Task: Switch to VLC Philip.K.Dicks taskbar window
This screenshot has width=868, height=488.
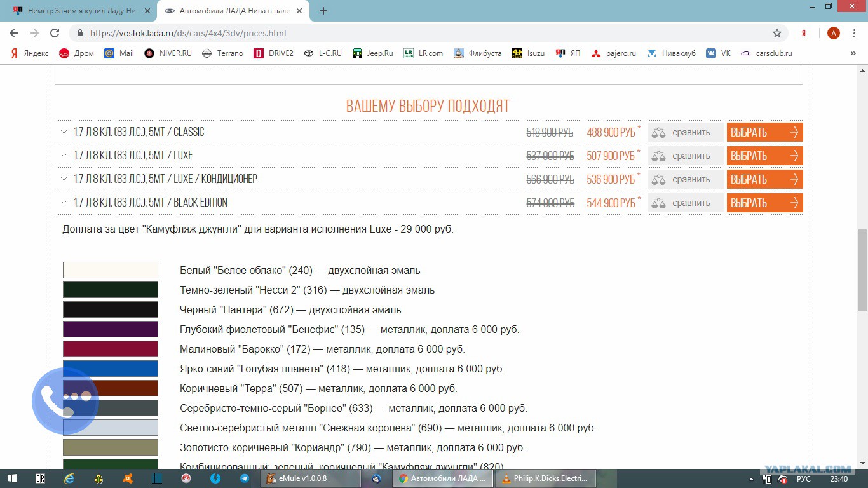Action: pos(546,478)
